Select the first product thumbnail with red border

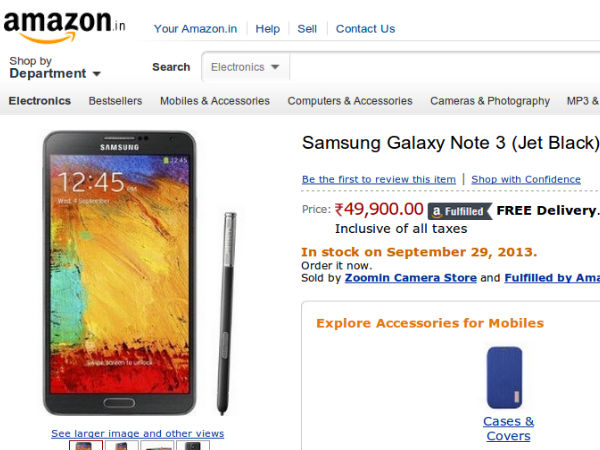85,445
